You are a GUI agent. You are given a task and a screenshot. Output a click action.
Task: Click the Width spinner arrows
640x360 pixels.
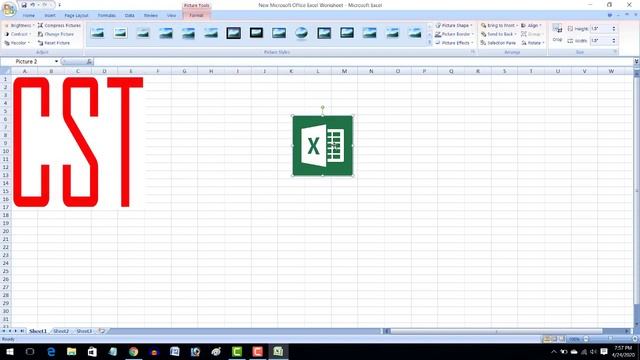pyautogui.click(x=613, y=41)
